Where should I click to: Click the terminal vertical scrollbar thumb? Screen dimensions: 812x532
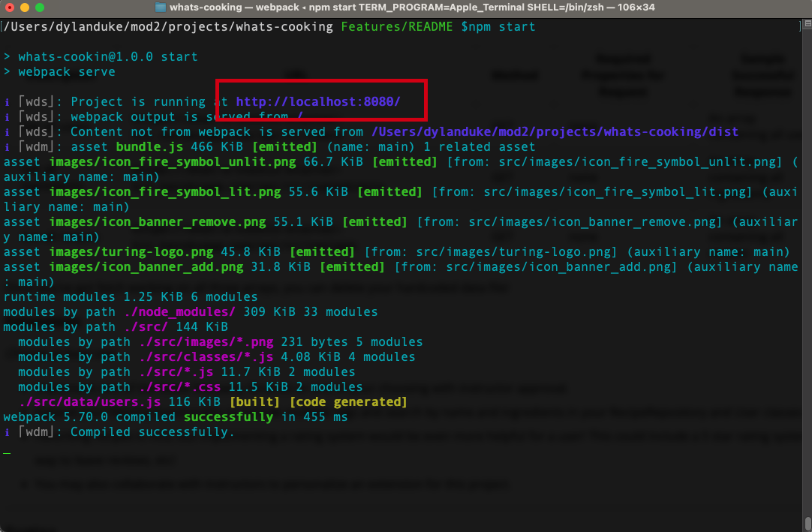[x=807, y=523]
